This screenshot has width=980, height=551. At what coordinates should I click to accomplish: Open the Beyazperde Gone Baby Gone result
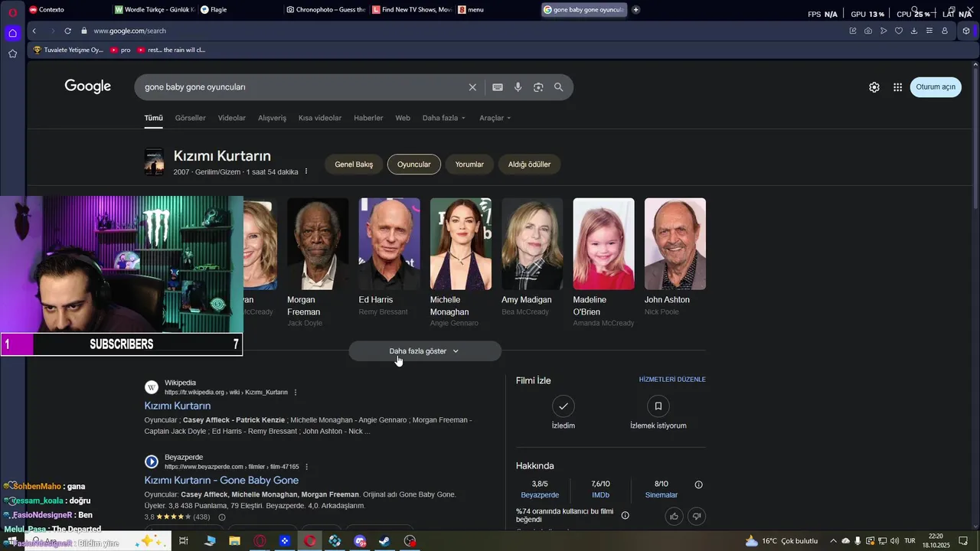click(221, 480)
